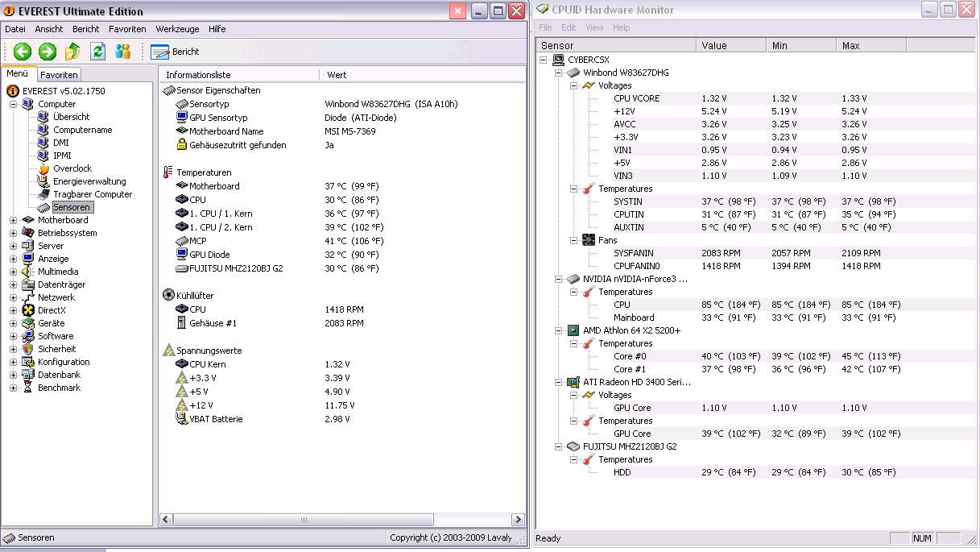The image size is (980, 552).
Task: Click the up-level arrow icon in EVEREST toolbar
Action: click(x=72, y=52)
